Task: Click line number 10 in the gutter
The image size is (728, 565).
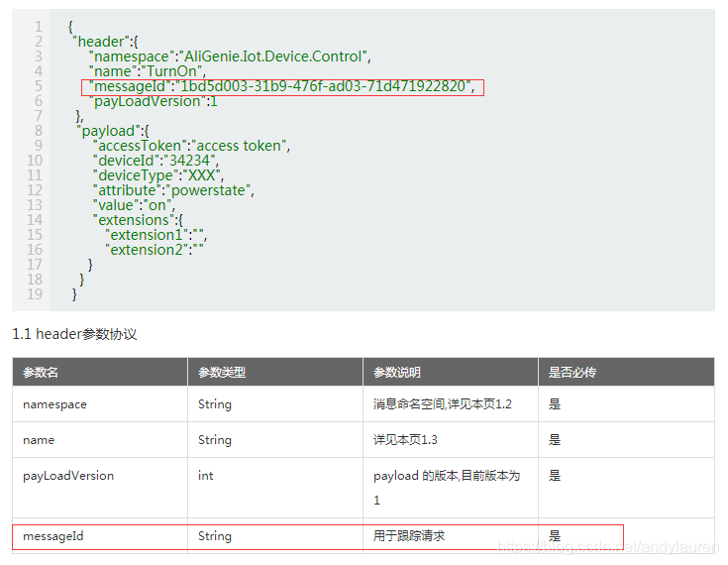Action: click(35, 161)
